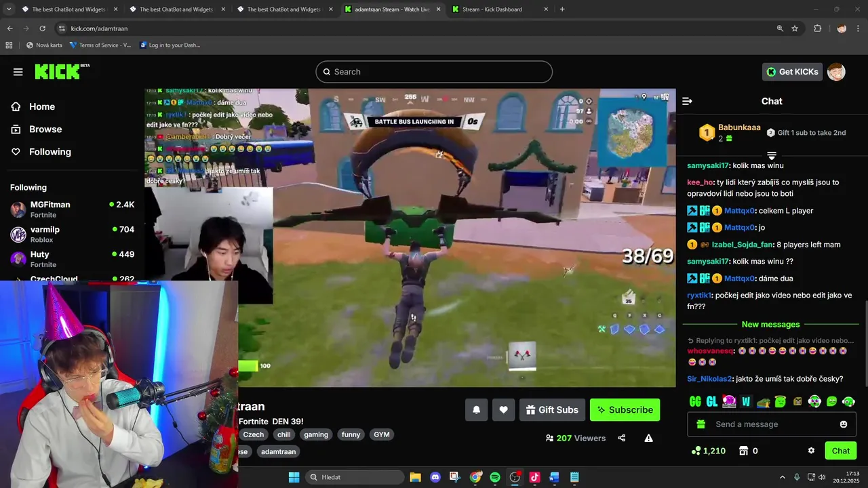Open the MGFitman followed channel
868x488 pixels.
(72, 209)
